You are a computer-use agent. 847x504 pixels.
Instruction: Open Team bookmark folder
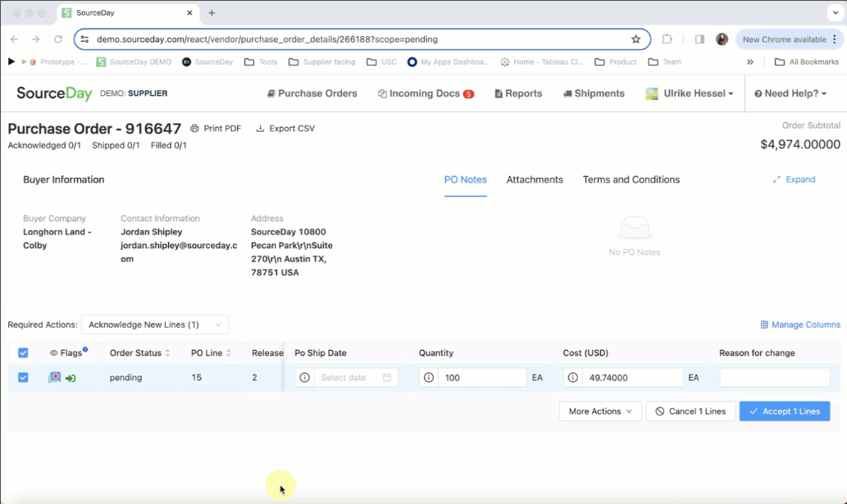(x=664, y=62)
